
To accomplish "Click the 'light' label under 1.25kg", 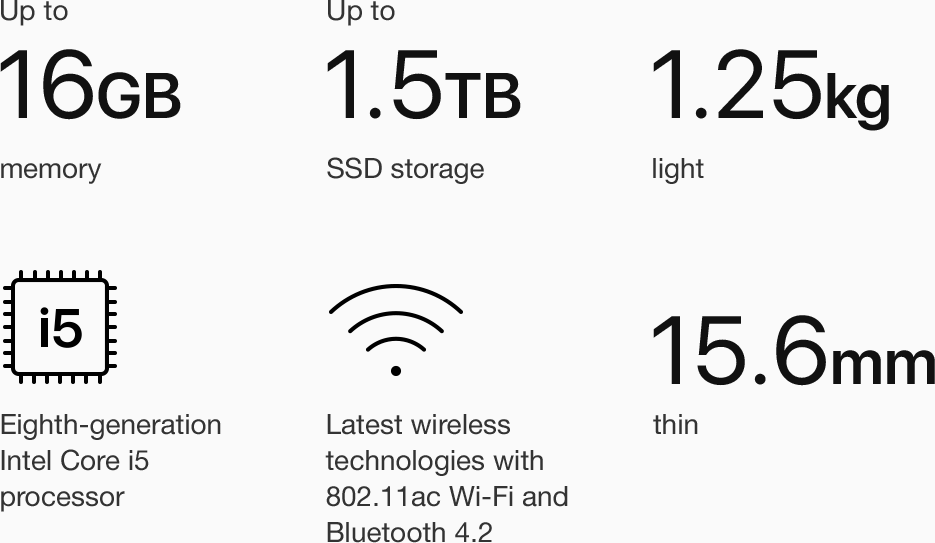I will [678, 169].
